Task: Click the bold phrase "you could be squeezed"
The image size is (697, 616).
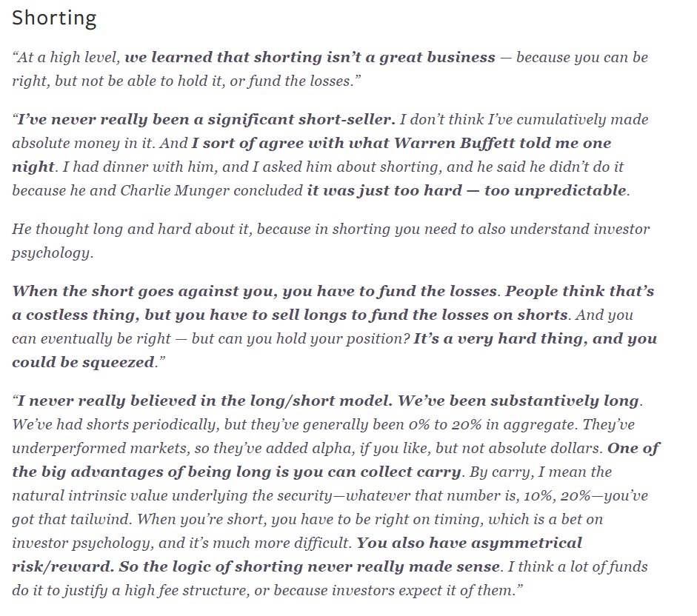Action: pos(83,363)
